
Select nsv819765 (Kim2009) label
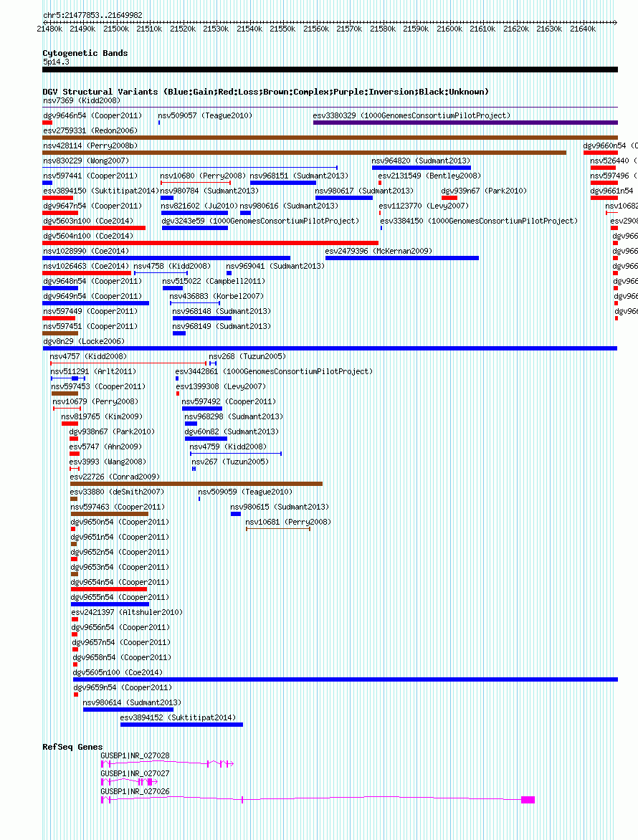pyautogui.click(x=102, y=416)
